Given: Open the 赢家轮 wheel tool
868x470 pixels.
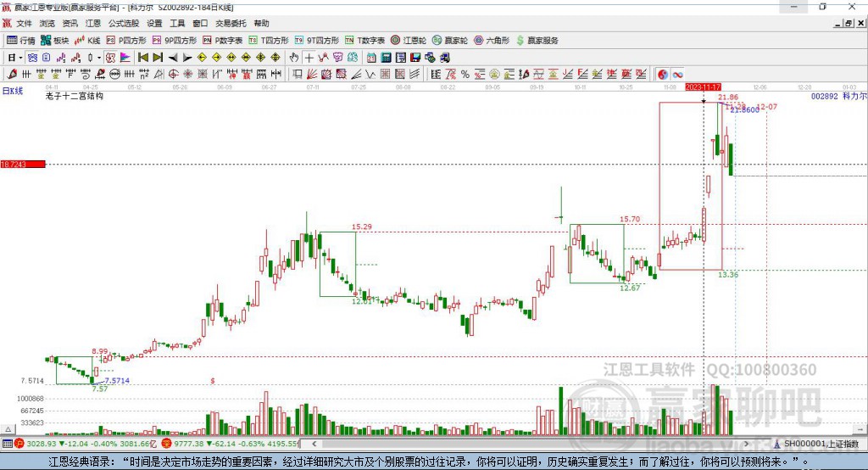Looking at the screenshot, I should coord(450,41).
